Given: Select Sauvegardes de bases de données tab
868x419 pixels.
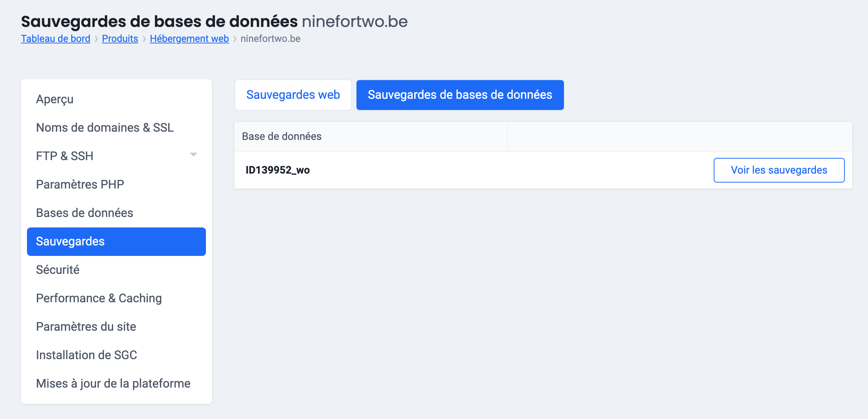Looking at the screenshot, I should (460, 95).
